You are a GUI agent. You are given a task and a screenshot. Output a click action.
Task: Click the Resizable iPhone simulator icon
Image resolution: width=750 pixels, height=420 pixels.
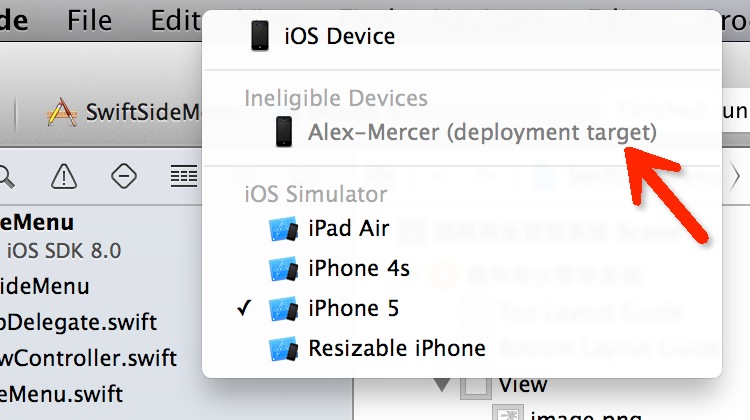pyautogui.click(x=283, y=349)
